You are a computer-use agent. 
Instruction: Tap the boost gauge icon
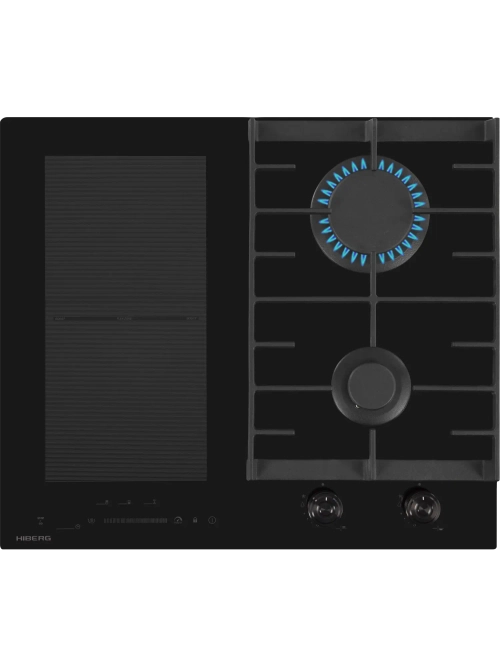point(178,520)
